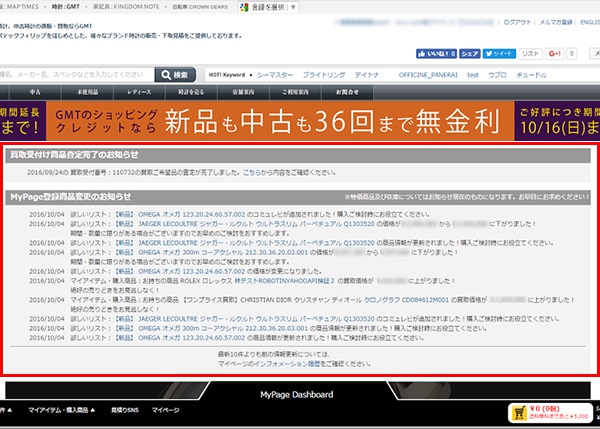600x429 pixels.
Task: Open the 時計を売る navigation tab
Action: (x=191, y=92)
